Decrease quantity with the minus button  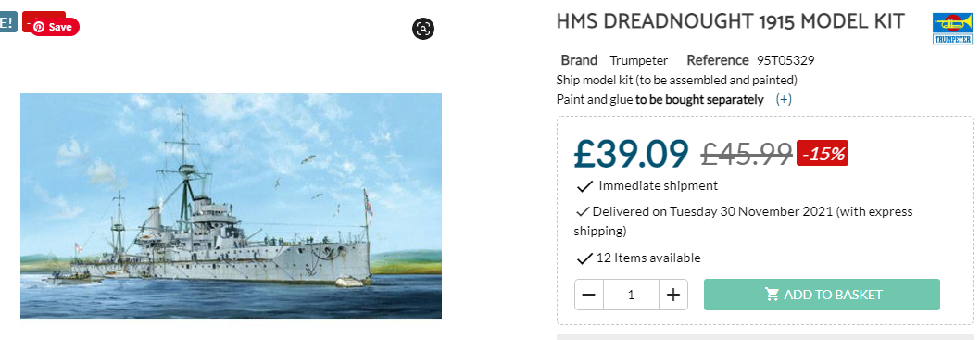point(589,295)
